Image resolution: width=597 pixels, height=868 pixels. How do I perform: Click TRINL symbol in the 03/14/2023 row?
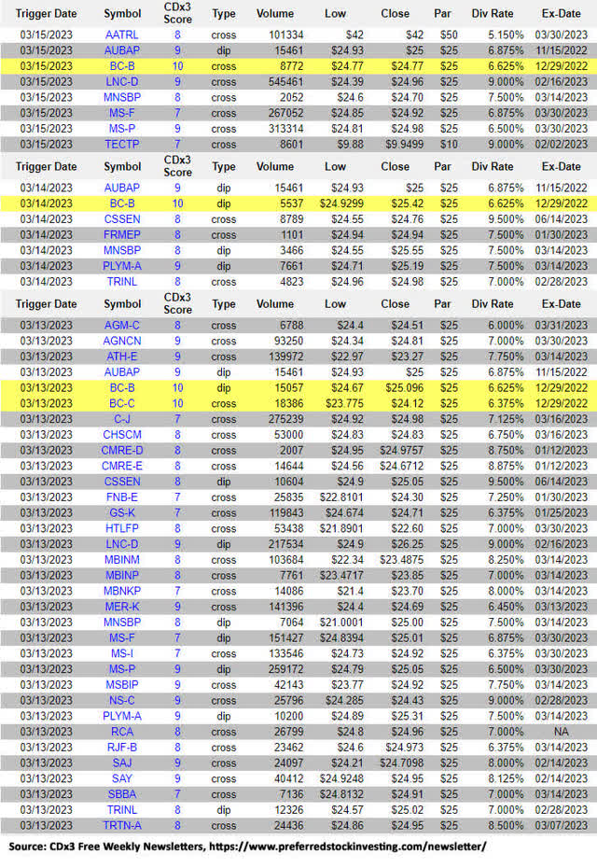tap(121, 282)
